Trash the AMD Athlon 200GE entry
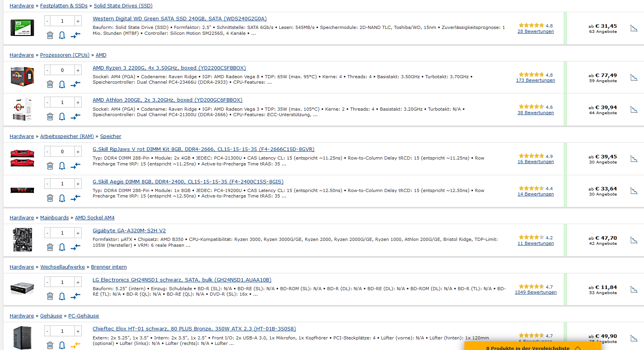The width and height of the screenshot is (644, 350). [50, 117]
